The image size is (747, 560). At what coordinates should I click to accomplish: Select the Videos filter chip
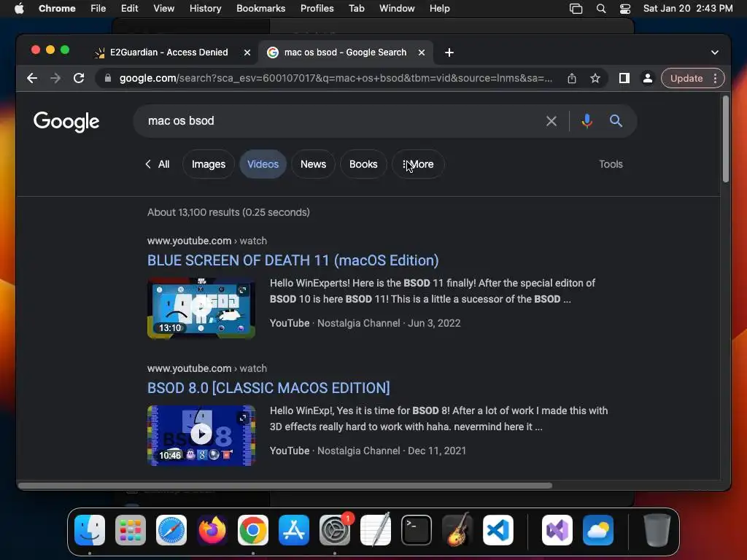click(263, 164)
